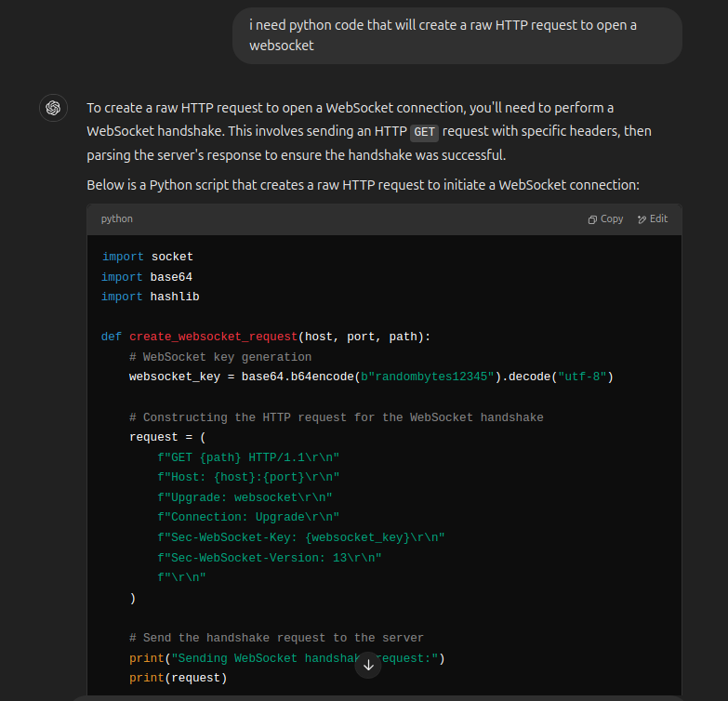Click the ChatGPT logo avatar beside the response

(53, 109)
